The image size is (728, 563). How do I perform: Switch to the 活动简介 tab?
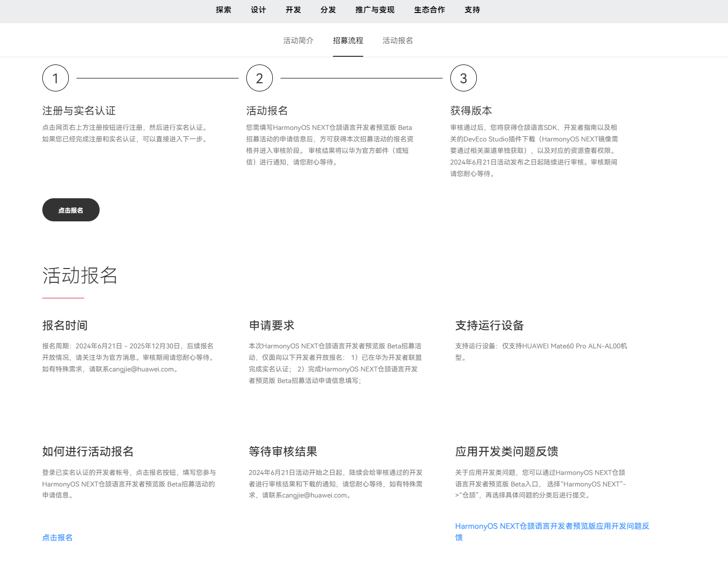pos(298,40)
